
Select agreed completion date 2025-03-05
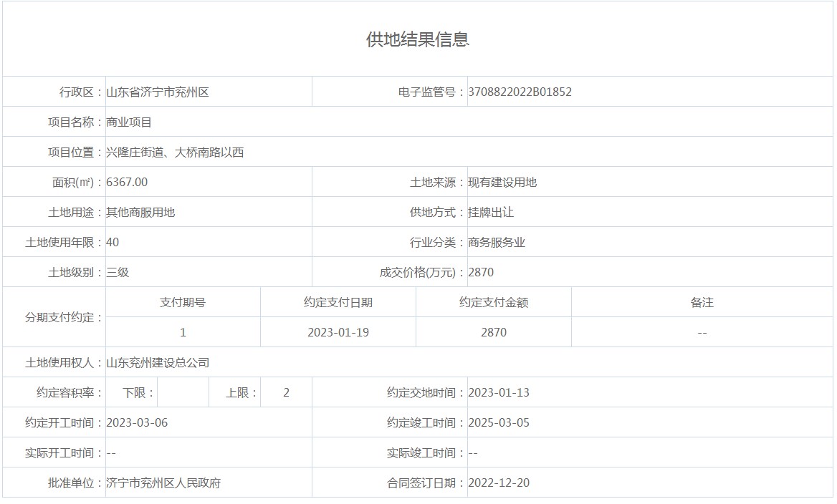point(499,422)
